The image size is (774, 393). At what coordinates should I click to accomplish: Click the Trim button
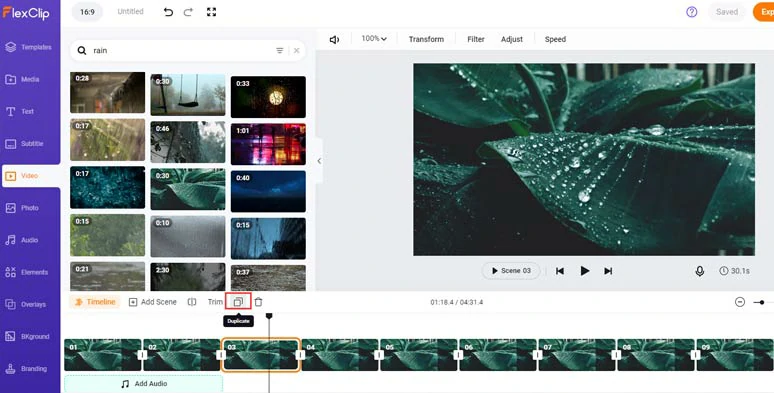tap(215, 302)
